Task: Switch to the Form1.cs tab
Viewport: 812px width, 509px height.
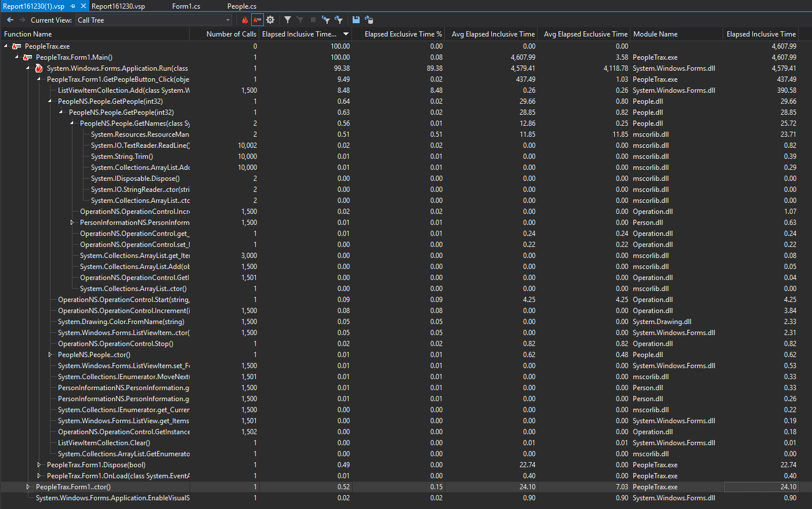Action: [186, 6]
